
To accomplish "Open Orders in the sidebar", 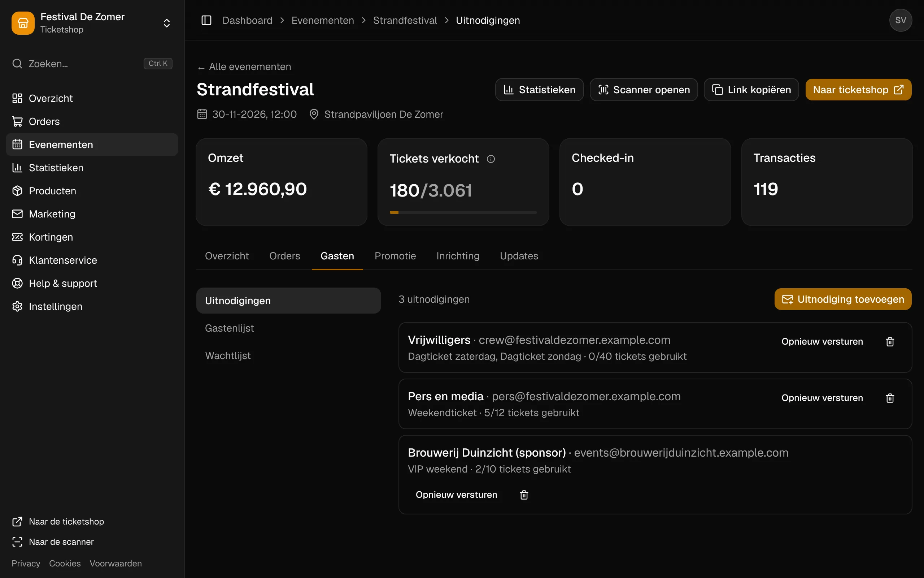I will coord(92,122).
